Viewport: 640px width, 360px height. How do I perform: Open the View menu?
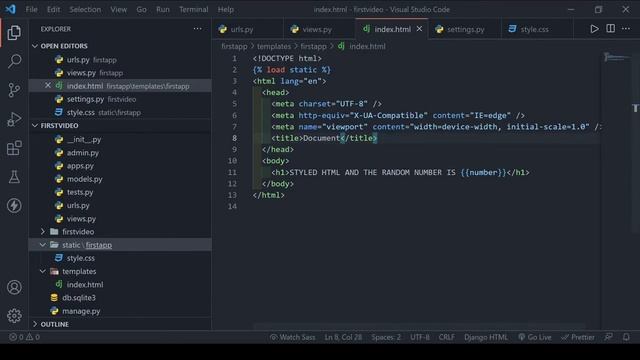tap(118, 9)
